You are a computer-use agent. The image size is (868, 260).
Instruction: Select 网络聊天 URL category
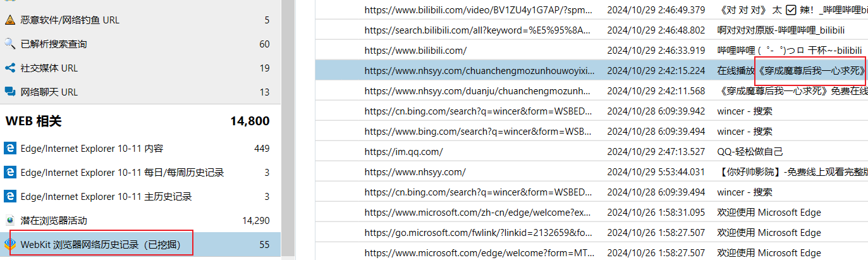point(140,92)
